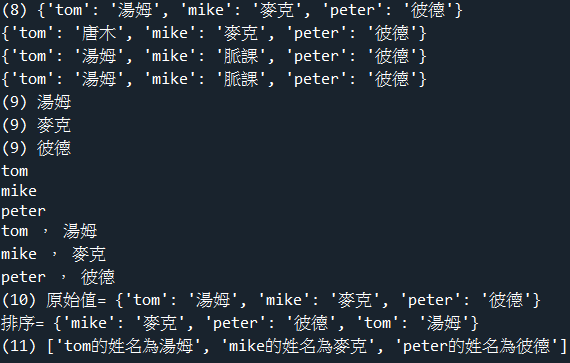
Task: Click the '(9) 彼德' output line
Action: [36, 148]
